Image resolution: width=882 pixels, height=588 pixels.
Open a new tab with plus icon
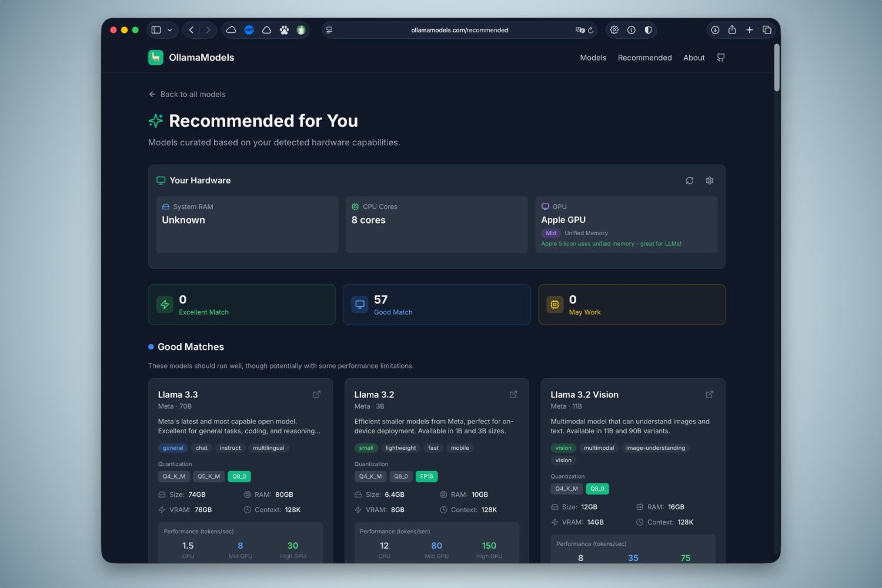750,30
